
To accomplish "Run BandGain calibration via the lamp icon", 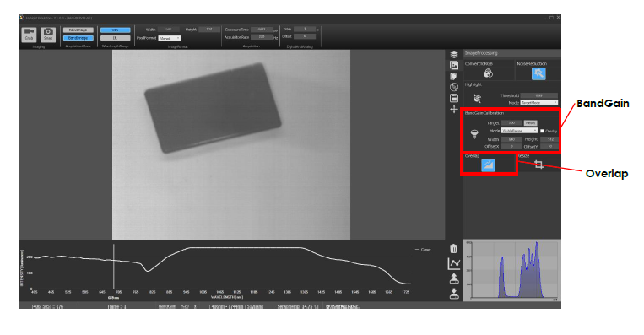I will coord(474,134).
